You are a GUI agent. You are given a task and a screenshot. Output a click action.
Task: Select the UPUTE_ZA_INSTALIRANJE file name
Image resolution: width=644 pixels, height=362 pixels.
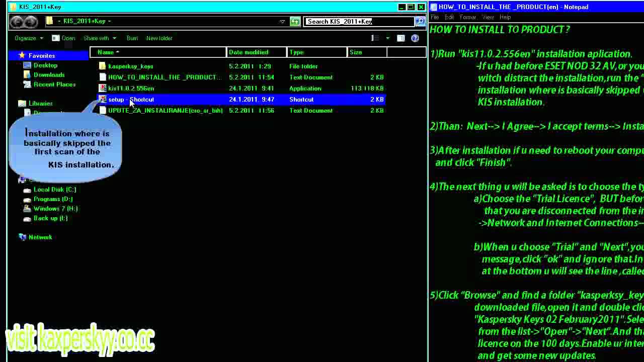pyautogui.click(x=165, y=111)
